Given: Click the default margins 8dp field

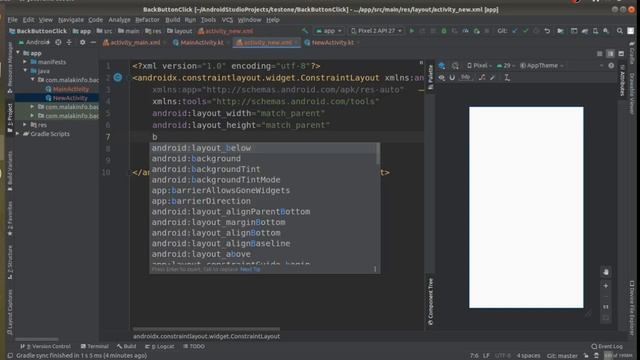Looking at the screenshot, I should pos(465,77).
